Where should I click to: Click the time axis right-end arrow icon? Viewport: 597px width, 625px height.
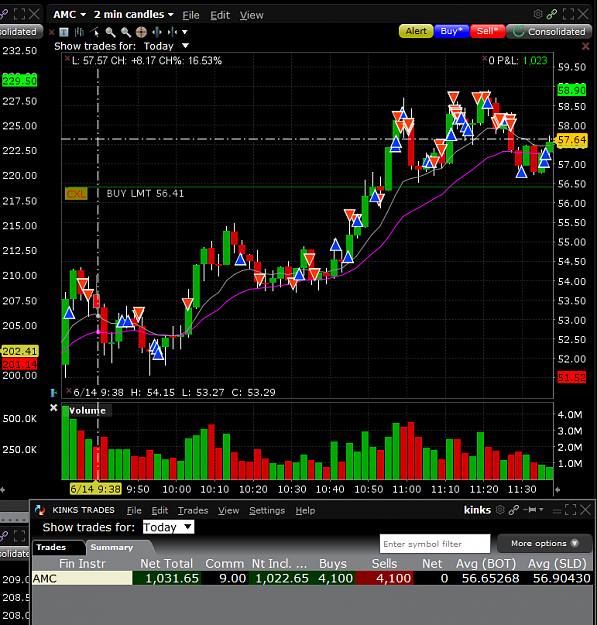558,489
